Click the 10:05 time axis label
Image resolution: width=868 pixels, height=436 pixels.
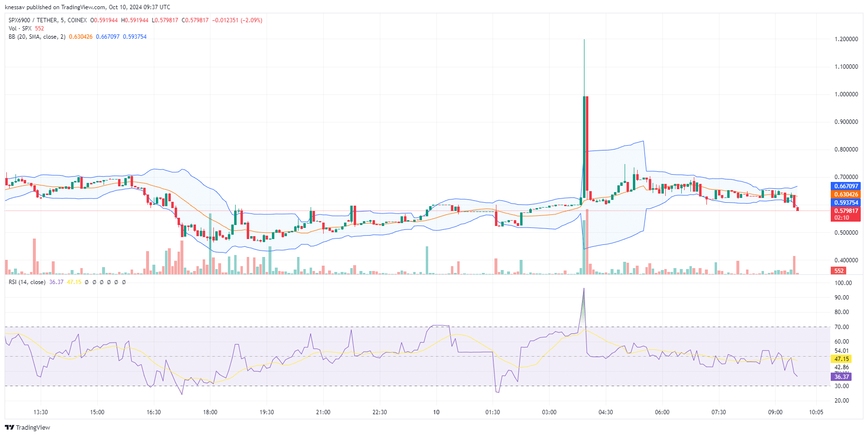click(816, 412)
